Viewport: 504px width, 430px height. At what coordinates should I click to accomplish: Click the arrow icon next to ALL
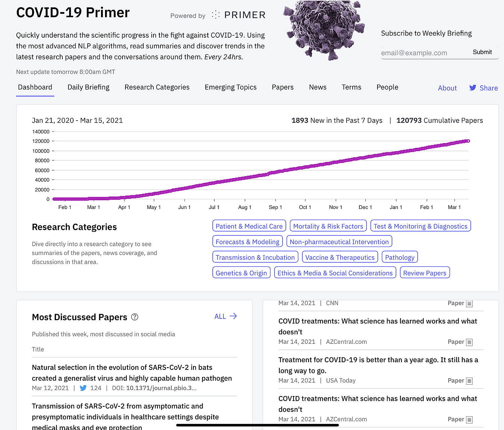click(233, 316)
